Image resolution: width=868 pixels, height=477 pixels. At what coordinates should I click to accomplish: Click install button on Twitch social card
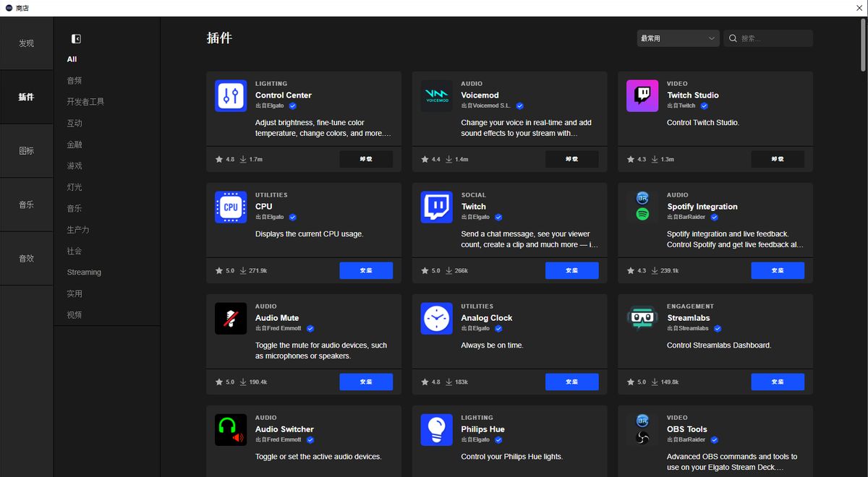(572, 270)
